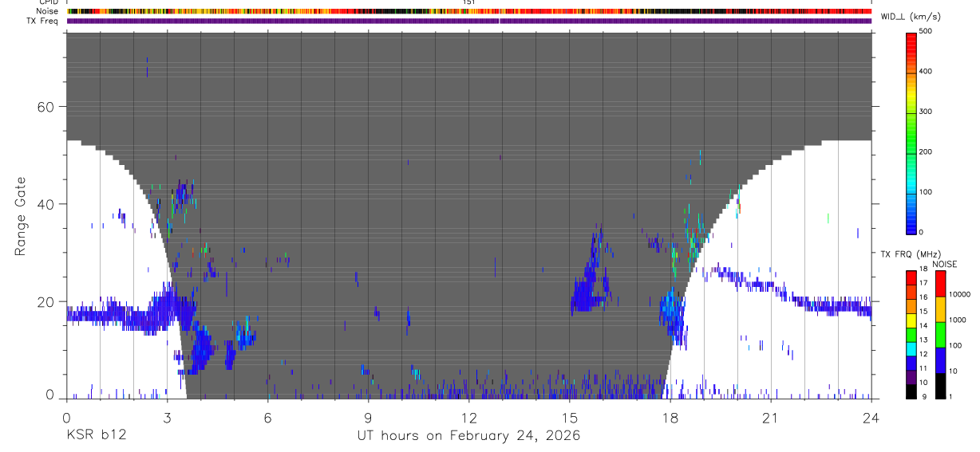Click the 'NOISE' legend title
980x452 pixels.
(x=944, y=264)
